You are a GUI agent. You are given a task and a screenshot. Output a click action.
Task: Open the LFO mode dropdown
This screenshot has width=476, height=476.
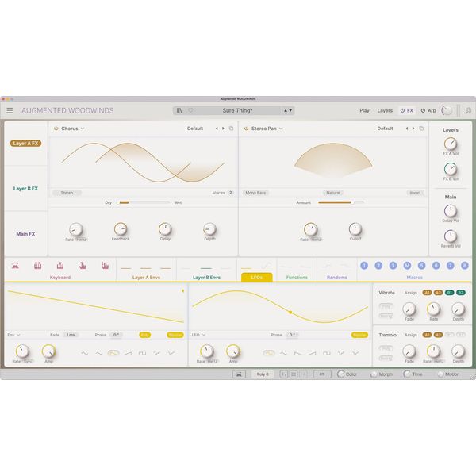tap(198, 335)
